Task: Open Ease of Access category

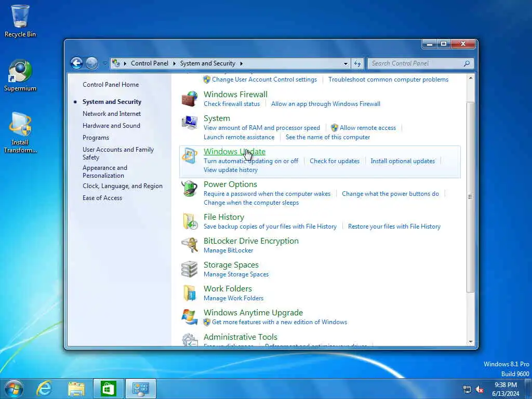Action: (102, 198)
